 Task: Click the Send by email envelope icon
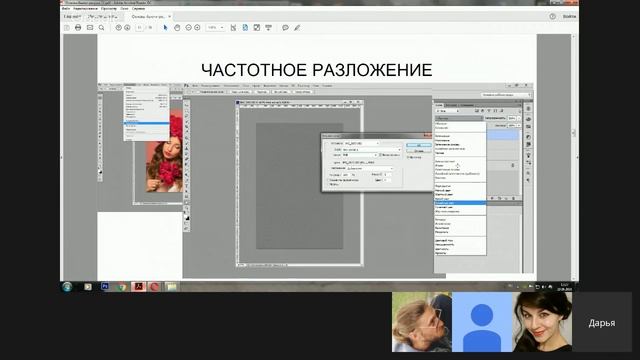(90, 28)
